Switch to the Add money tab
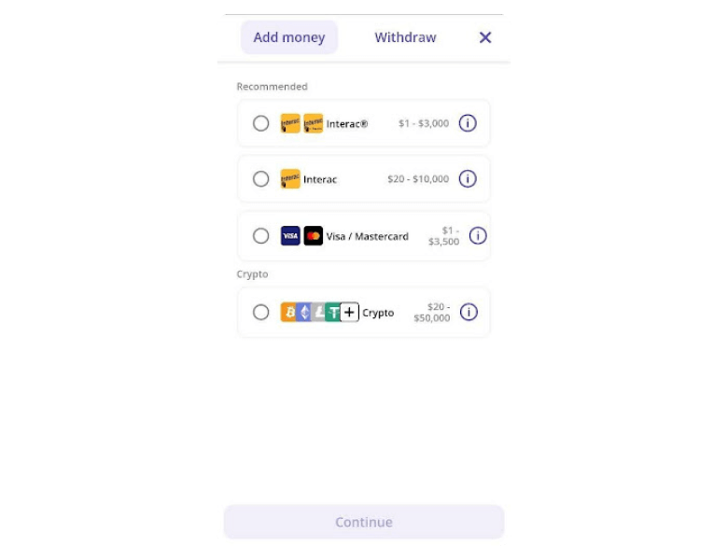The height and width of the screenshot is (560, 728). (x=288, y=37)
